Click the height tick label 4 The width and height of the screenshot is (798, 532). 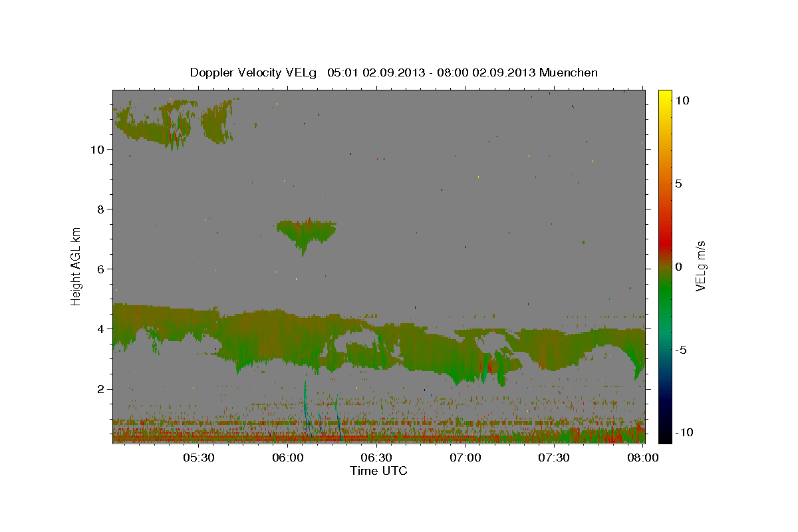101,329
